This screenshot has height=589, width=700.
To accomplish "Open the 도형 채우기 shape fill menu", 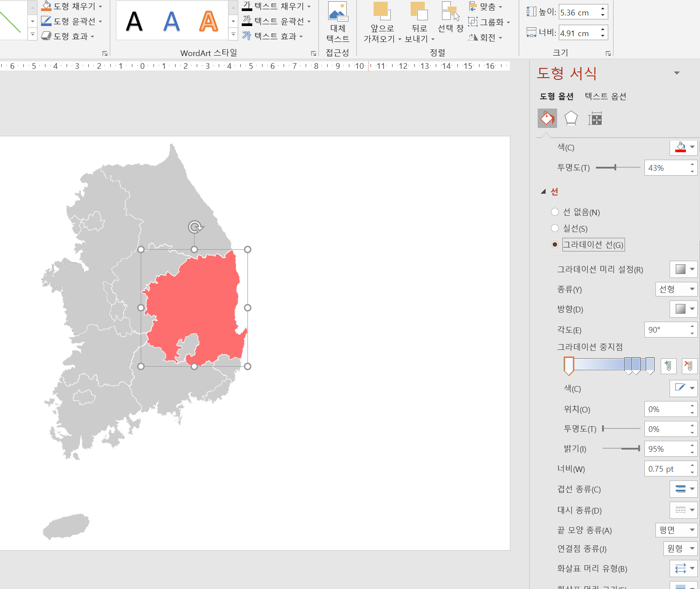I will pyautogui.click(x=71, y=6).
